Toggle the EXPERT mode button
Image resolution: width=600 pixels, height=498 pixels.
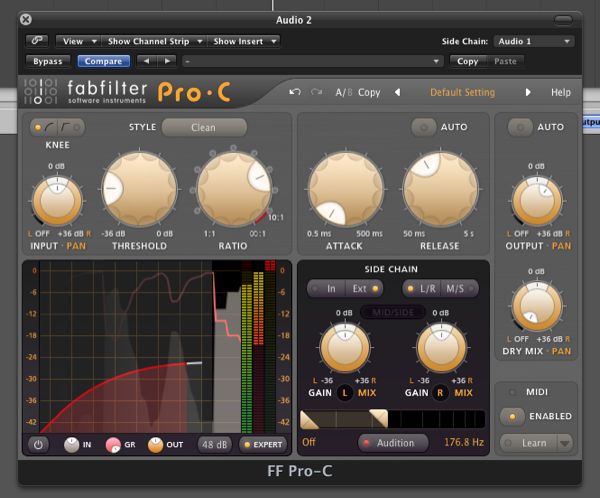[263, 444]
